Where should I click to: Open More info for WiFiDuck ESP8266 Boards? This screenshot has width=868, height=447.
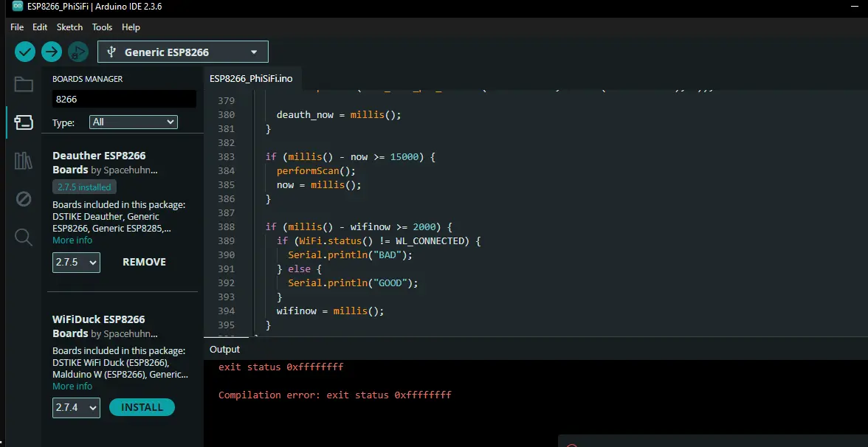(72, 387)
